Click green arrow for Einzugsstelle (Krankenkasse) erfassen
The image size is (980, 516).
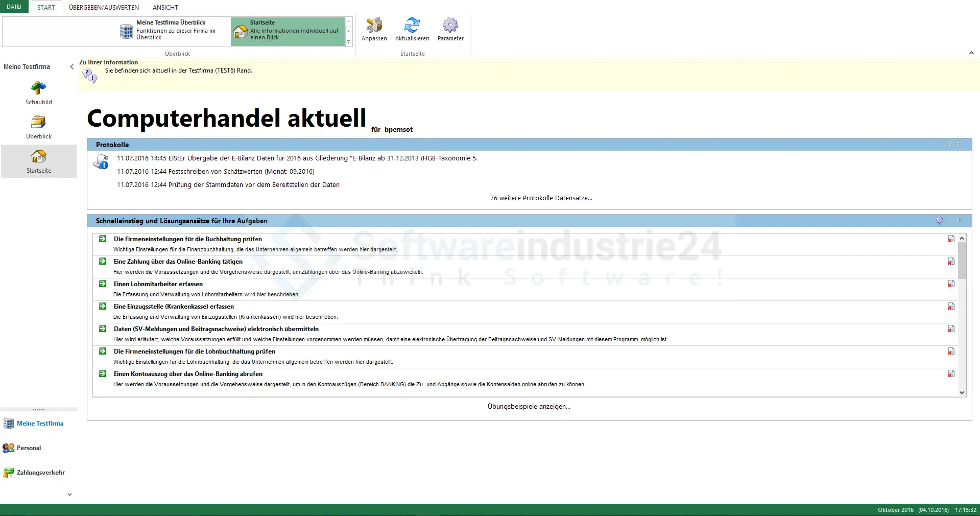tap(103, 307)
